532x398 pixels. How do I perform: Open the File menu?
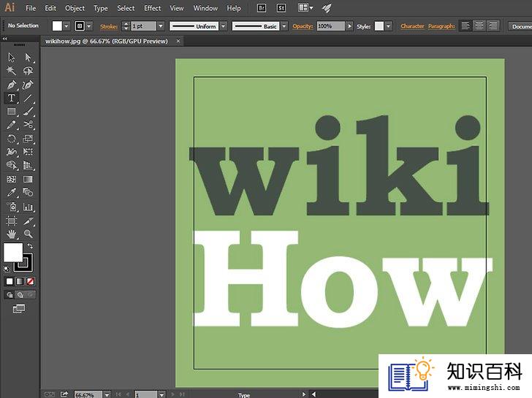click(x=31, y=8)
